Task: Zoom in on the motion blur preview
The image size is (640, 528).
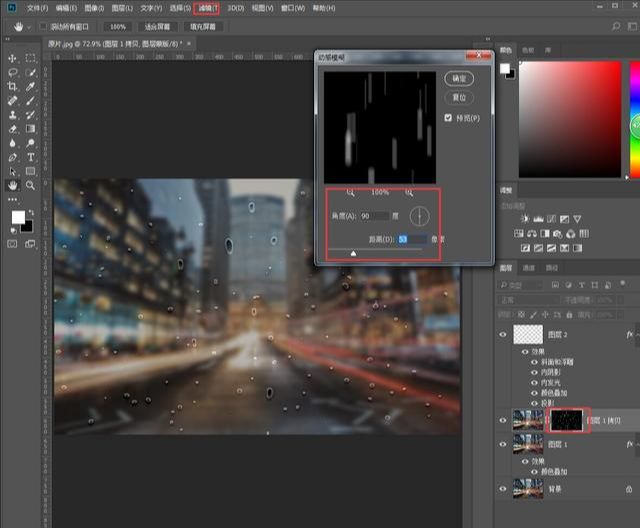Action: pyautogui.click(x=409, y=193)
